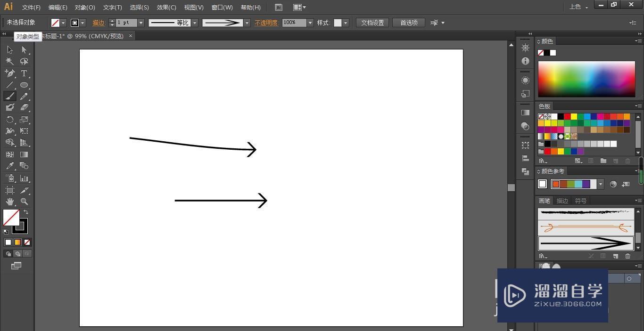Open 上色 workspace switcher dropdown
Screen dimensions: 644x331
[578, 7]
